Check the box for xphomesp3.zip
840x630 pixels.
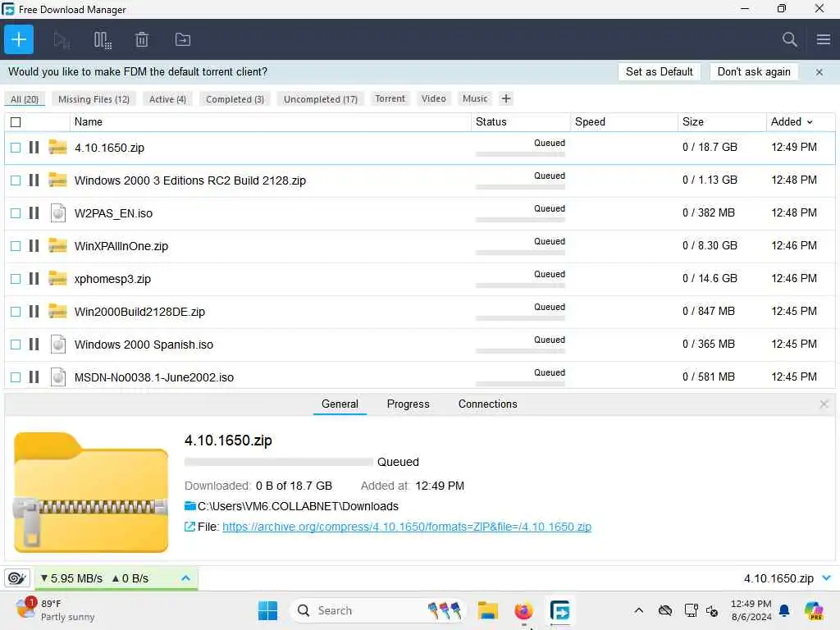16,279
